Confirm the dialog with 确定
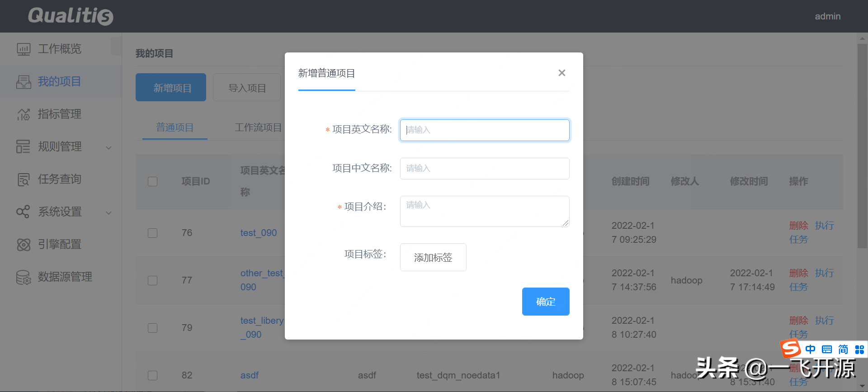868x392 pixels. coord(546,302)
